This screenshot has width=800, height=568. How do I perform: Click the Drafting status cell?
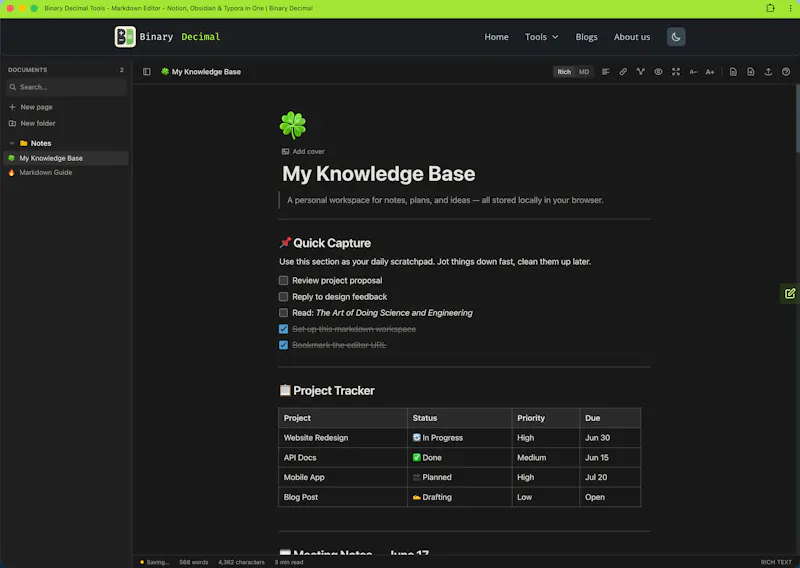tap(460, 497)
